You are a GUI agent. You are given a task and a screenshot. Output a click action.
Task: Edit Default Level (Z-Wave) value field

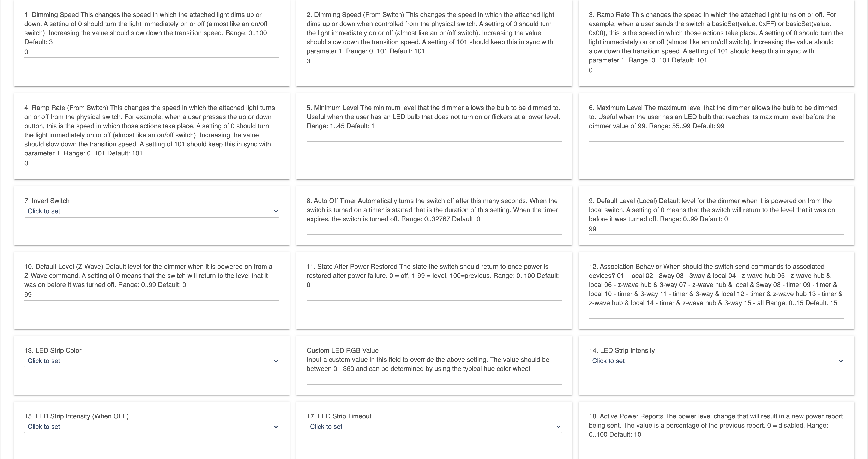point(152,295)
